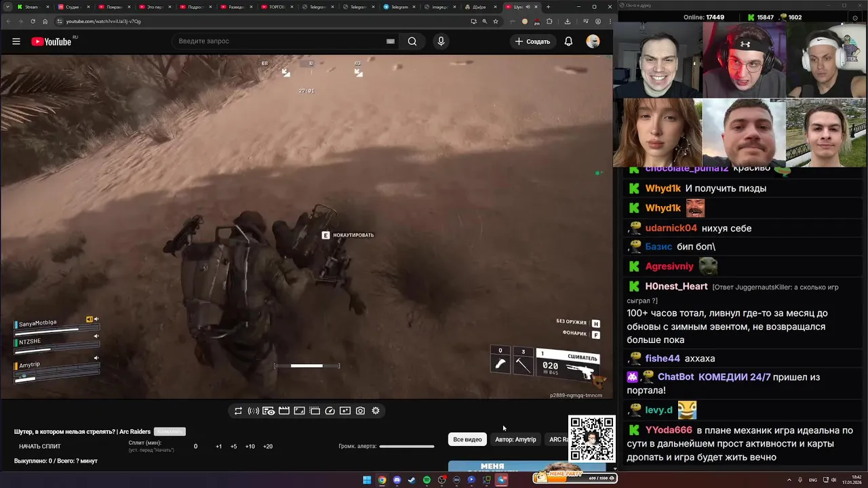Screen dimensions: 868x488
Task: Click the grey button next to the video title
Action: coord(170,432)
